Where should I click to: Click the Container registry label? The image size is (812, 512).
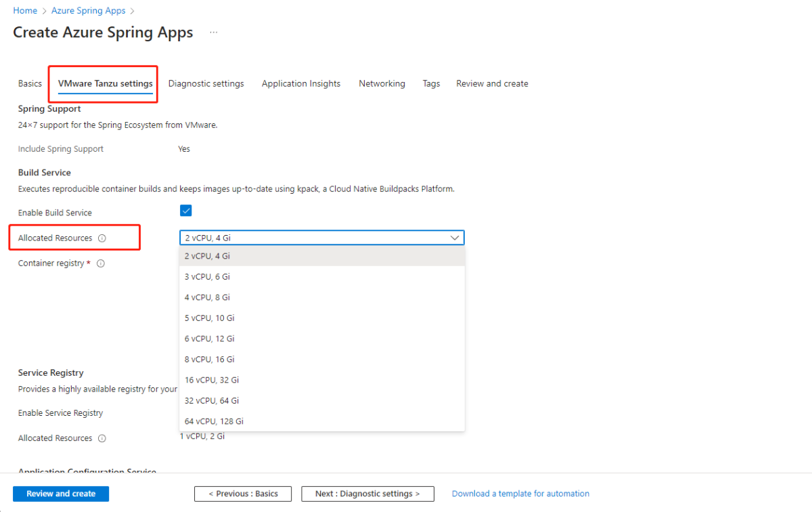51,263
